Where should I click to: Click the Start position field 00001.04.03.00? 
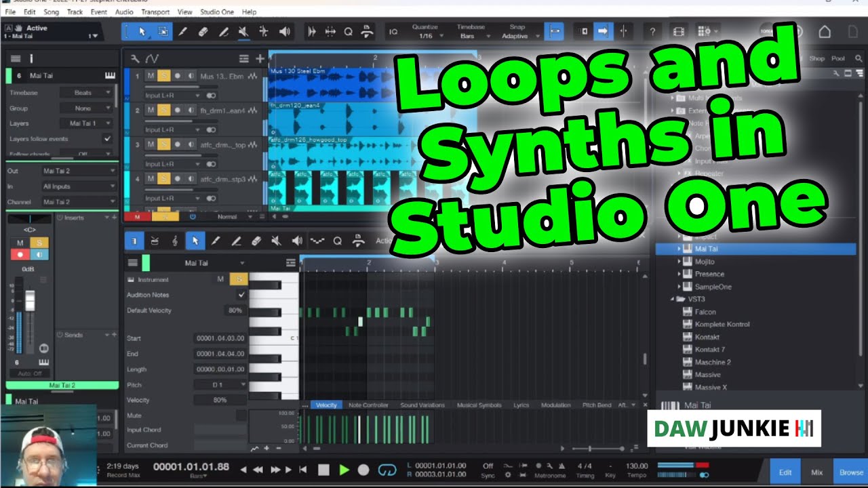(220, 338)
